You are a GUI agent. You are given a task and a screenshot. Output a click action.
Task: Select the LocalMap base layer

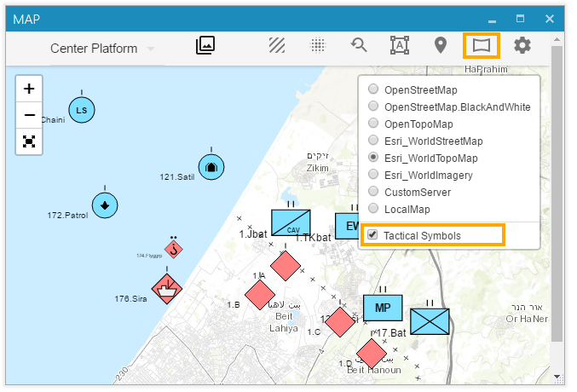(x=373, y=209)
